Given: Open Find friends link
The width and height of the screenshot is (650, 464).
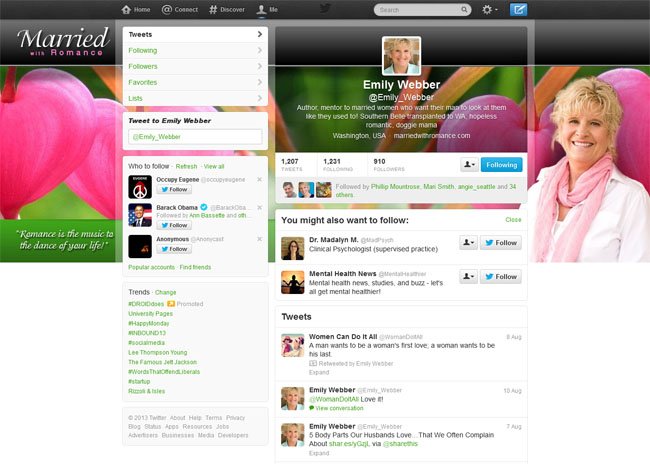Looking at the screenshot, I should (195, 267).
